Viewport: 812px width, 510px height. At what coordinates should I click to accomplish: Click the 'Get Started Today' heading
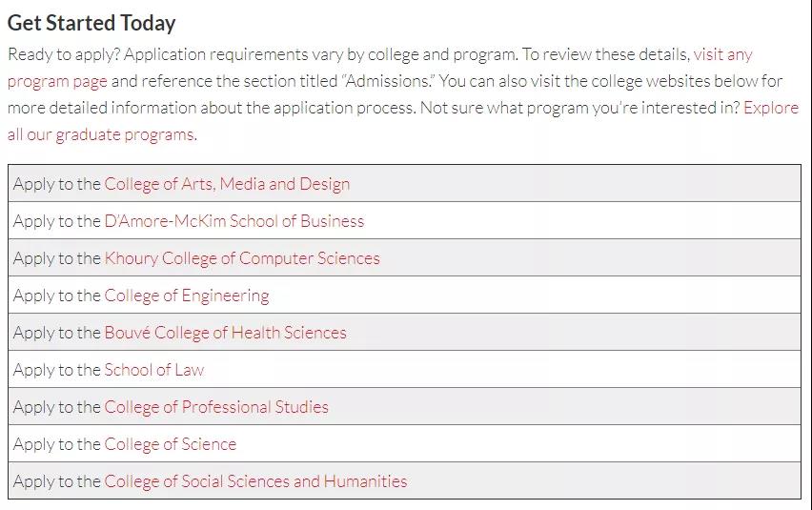91,23
